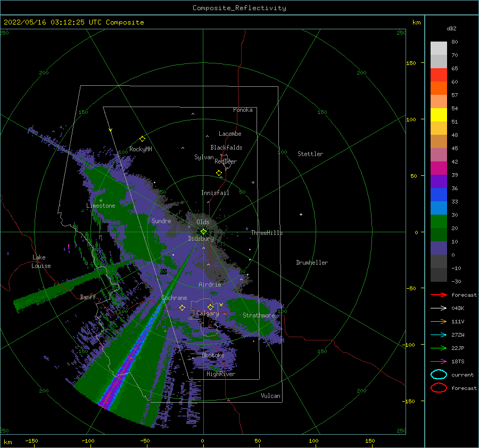Click the Airdrie city label

tap(210, 284)
